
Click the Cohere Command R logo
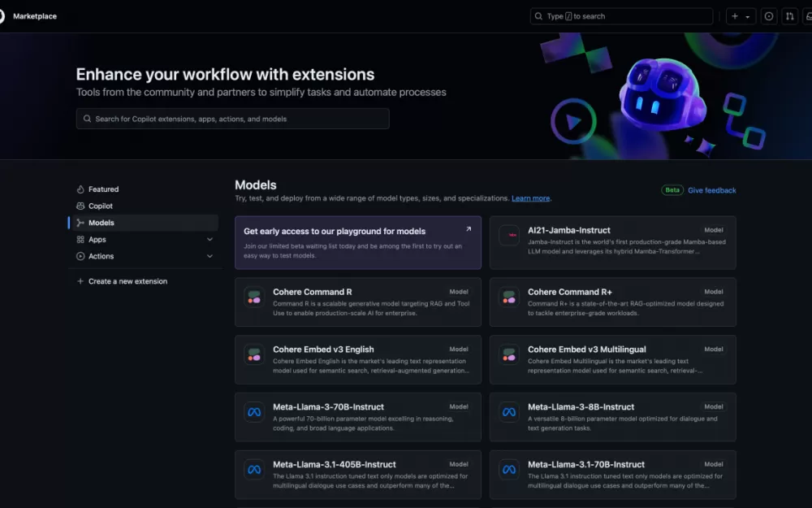(x=254, y=297)
